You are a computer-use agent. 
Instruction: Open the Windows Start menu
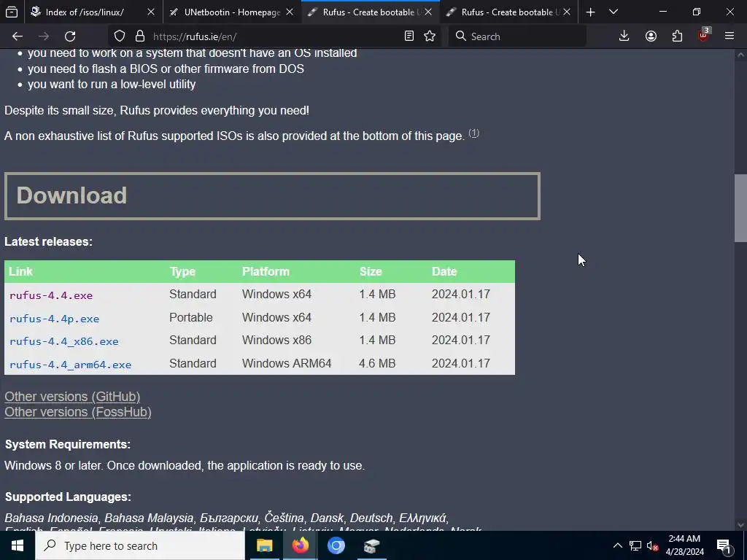[18, 545]
